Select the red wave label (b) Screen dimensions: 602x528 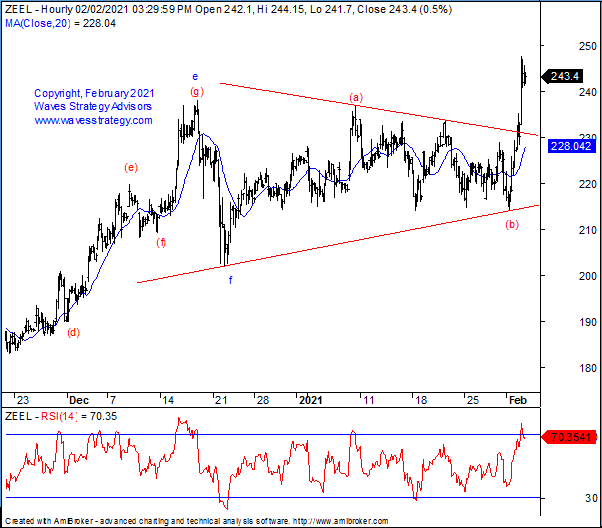(x=512, y=224)
